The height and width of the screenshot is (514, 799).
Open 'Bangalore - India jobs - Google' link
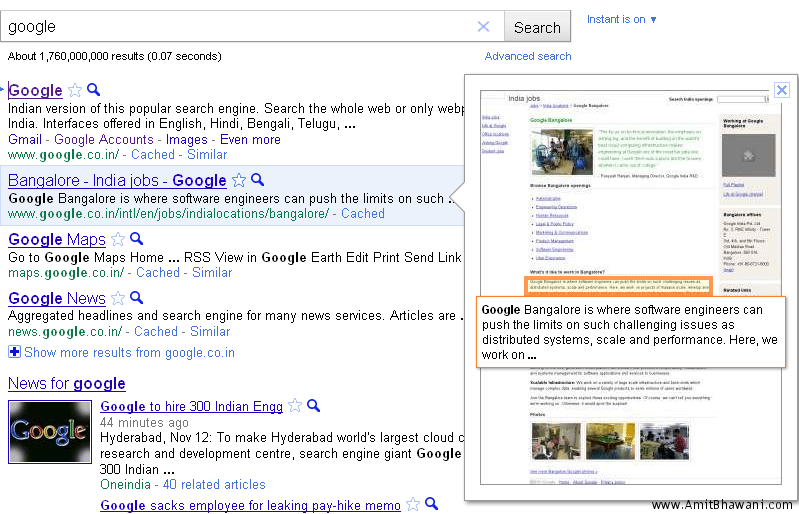117,180
